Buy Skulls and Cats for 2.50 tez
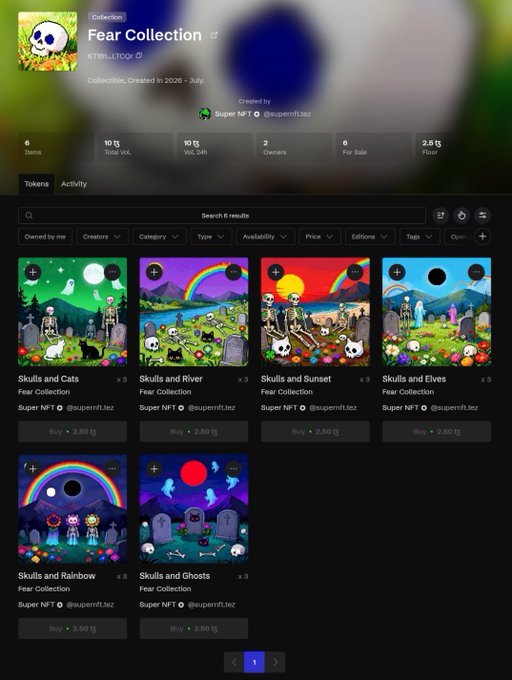Viewport: 512px width, 680px height. (x=72, y=432)
